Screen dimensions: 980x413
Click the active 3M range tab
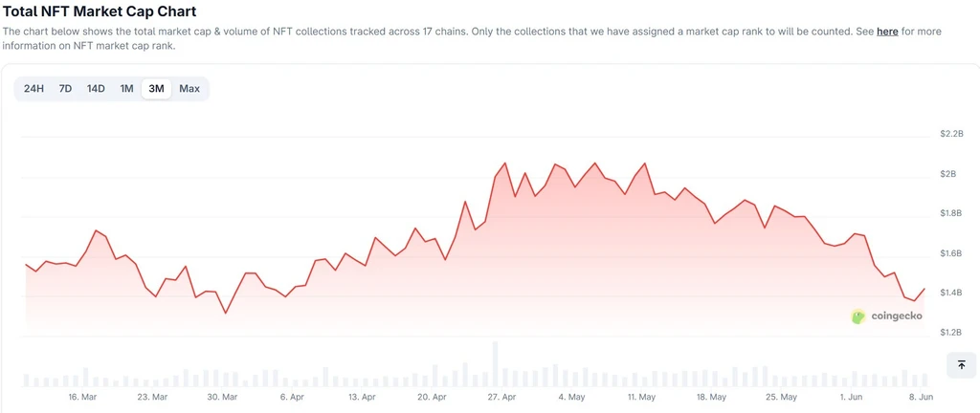[156, 89]
